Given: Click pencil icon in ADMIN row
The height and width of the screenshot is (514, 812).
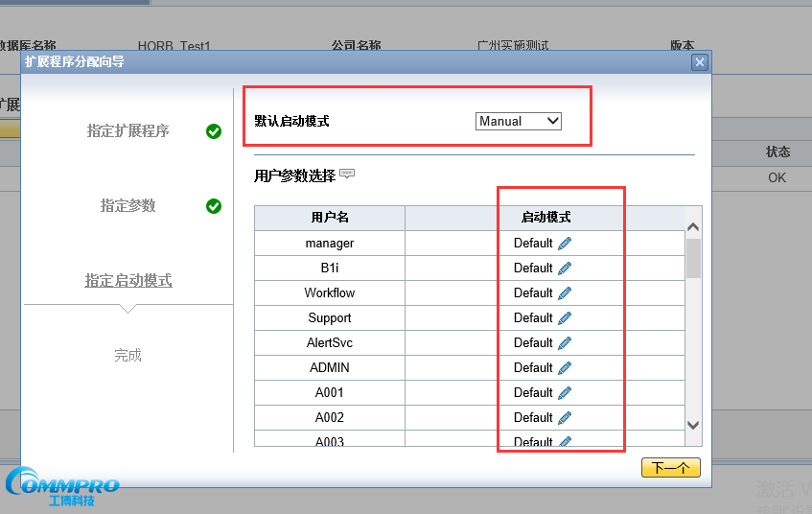Looking at the screenshot, I should coord(565,368).
